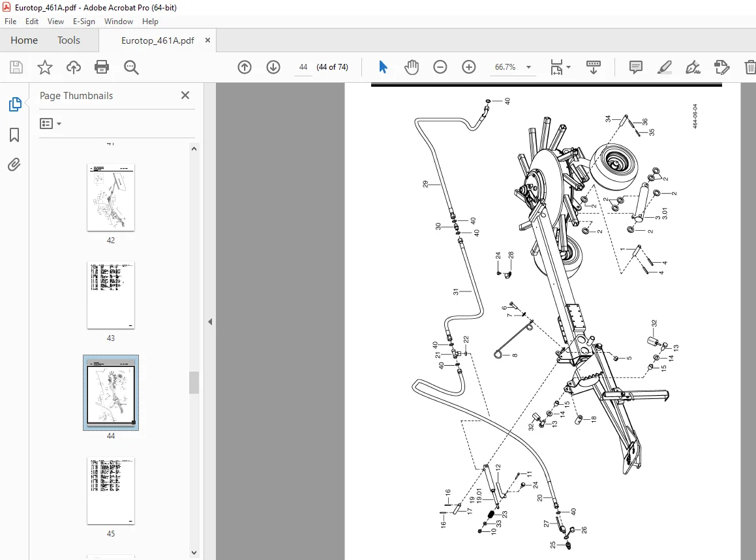Open the File menu
Screen dimensions: 756x560
[x=10, y=22]
